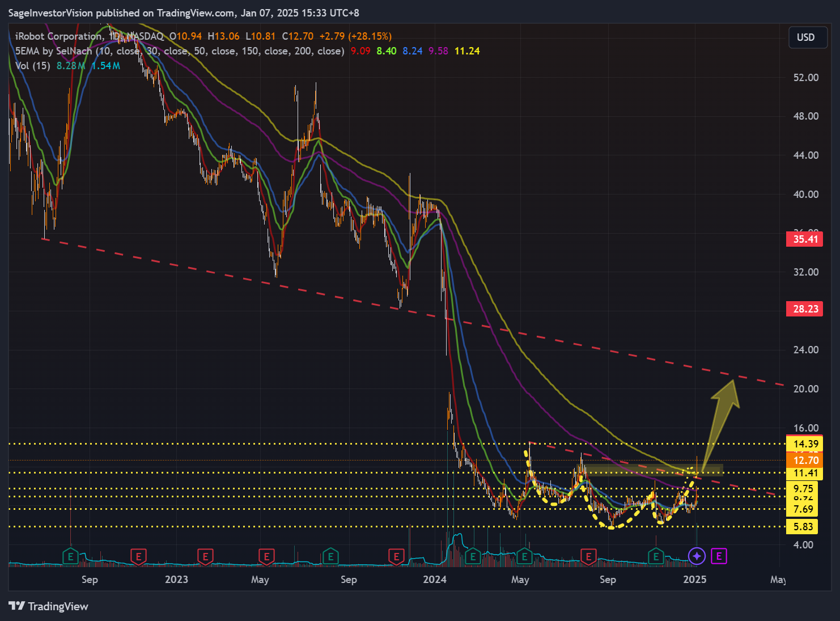
Task: Click the orange 12.70 current price label
Action: click(x=805, y=460)
